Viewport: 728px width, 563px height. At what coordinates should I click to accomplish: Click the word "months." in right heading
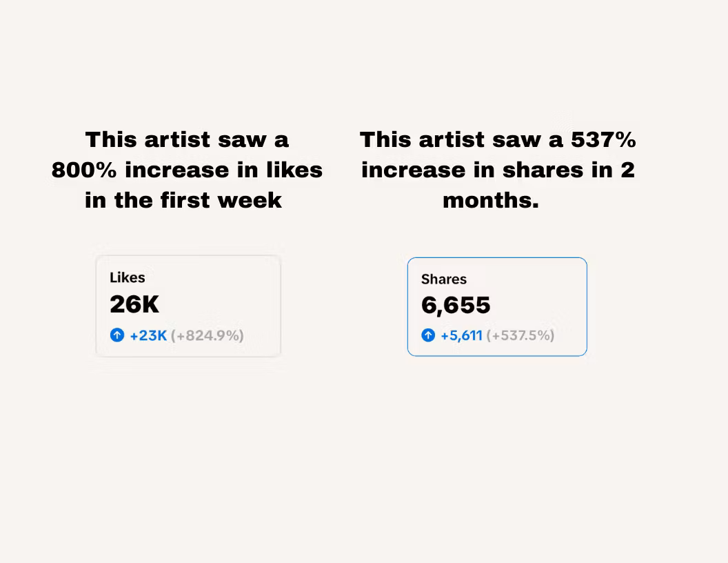(491, 200)
